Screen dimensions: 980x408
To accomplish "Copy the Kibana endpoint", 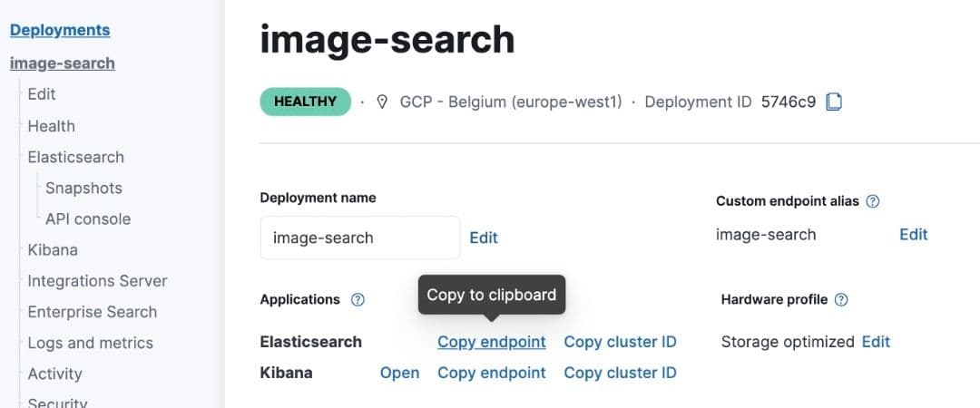I will coord(492,373).
